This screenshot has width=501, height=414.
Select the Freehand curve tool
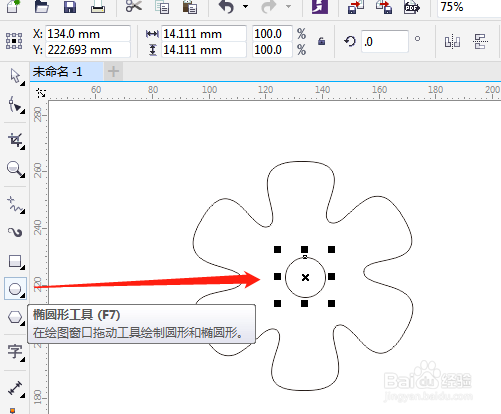[x=15, y=204]
